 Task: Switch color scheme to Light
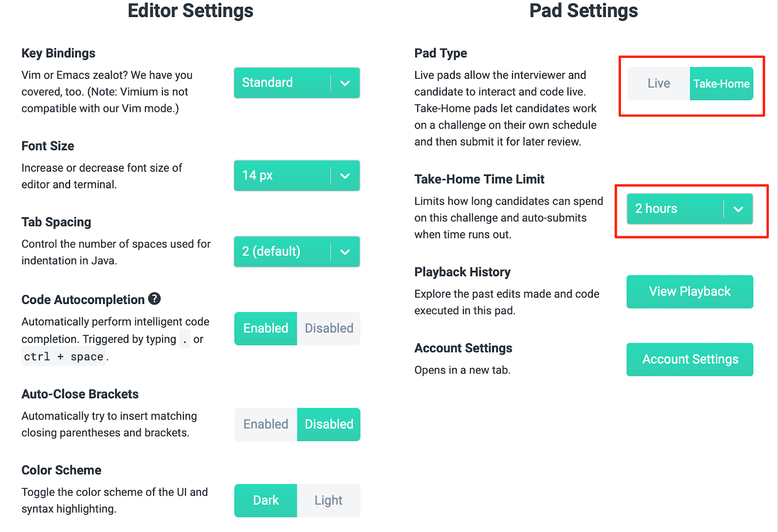coord(329,500)
